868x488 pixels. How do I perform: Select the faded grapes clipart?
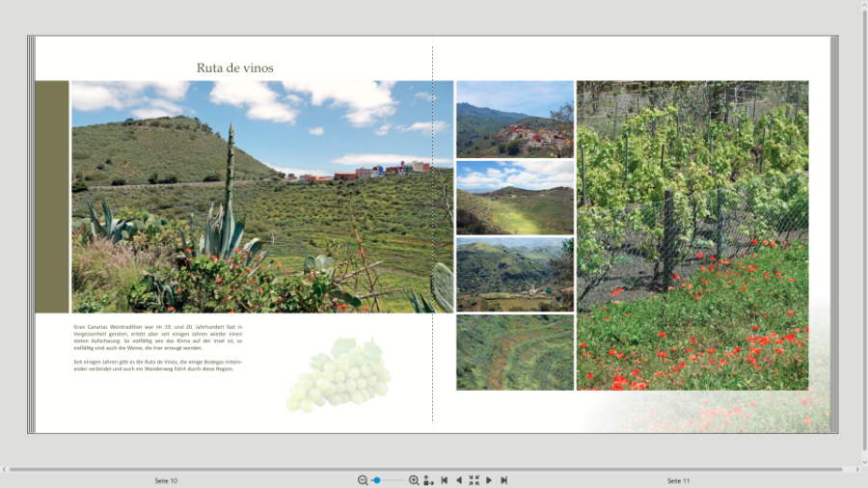point(339,374)
